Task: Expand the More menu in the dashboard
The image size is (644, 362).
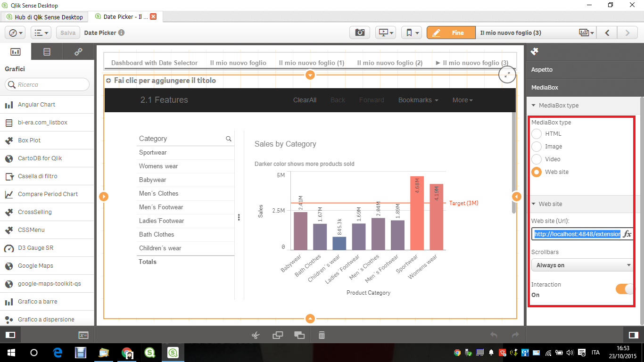Action: 462,100
